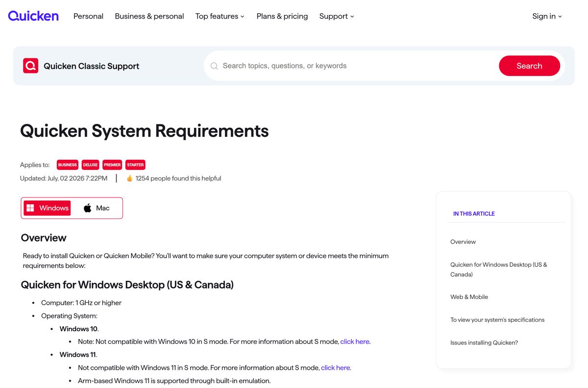Click '1254 people found this helpful' text
This screenshot has height=388, width=588.
click(178, 178)
